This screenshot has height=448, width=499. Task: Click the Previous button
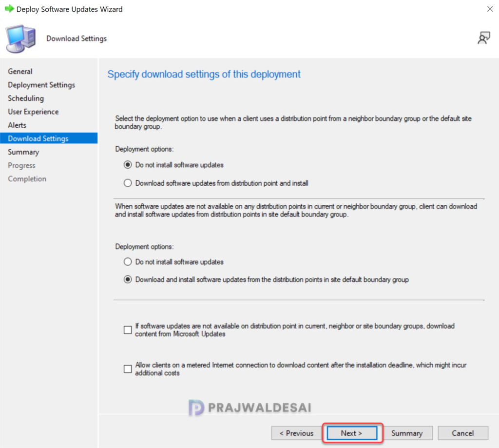pyautogui.click(x=296, y=433)
